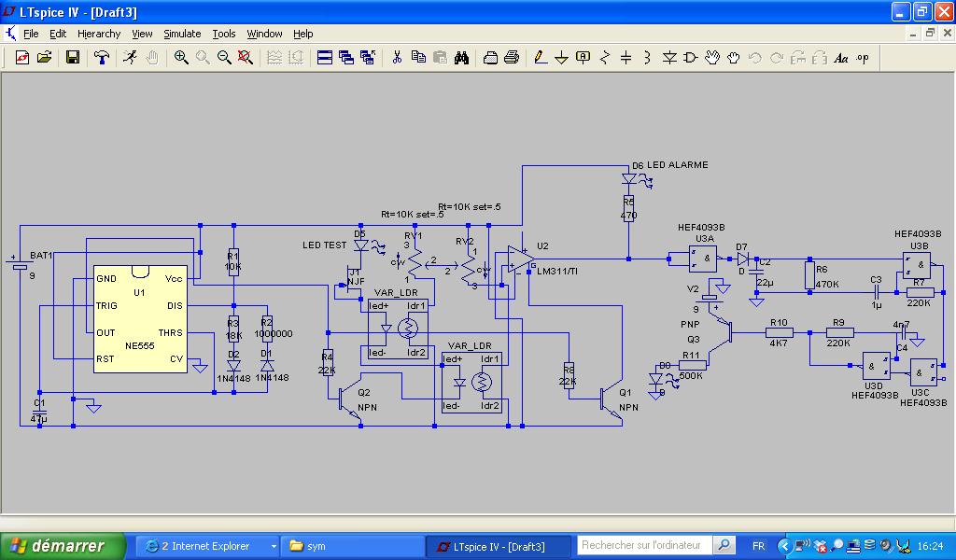Click the Halt hand icon
This screenshot has height=560, width=956.
pyautogui.click(x=152, y=57)
